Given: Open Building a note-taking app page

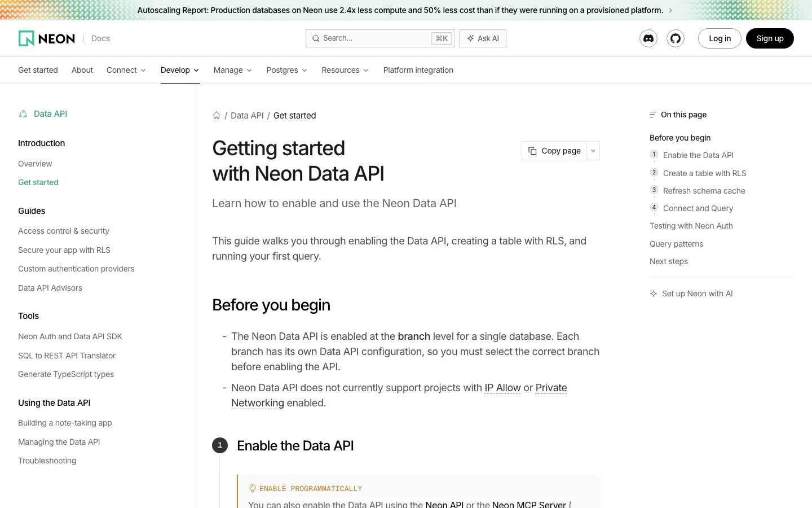Looking at the screenshot, I should [65, 423].
